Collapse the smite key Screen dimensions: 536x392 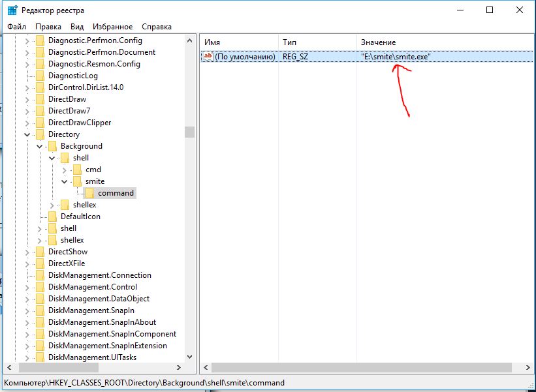[x=64, y=182]
